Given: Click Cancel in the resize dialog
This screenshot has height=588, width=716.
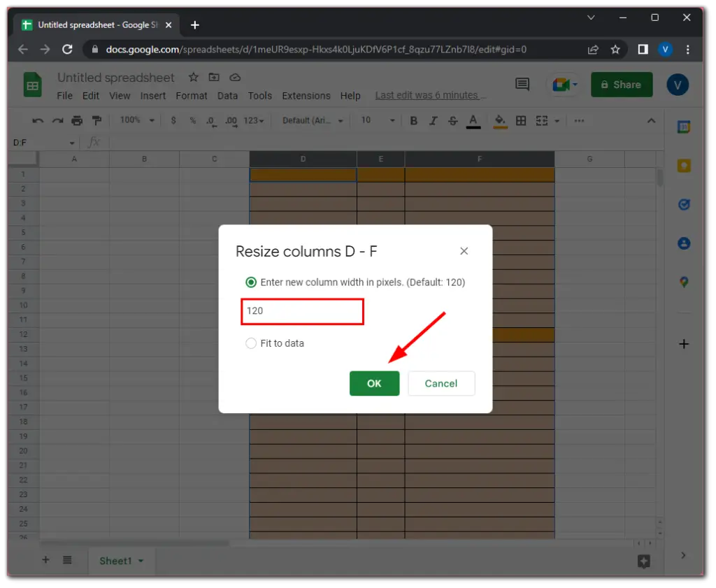Looking at the screenshot, I should [441, 383].
